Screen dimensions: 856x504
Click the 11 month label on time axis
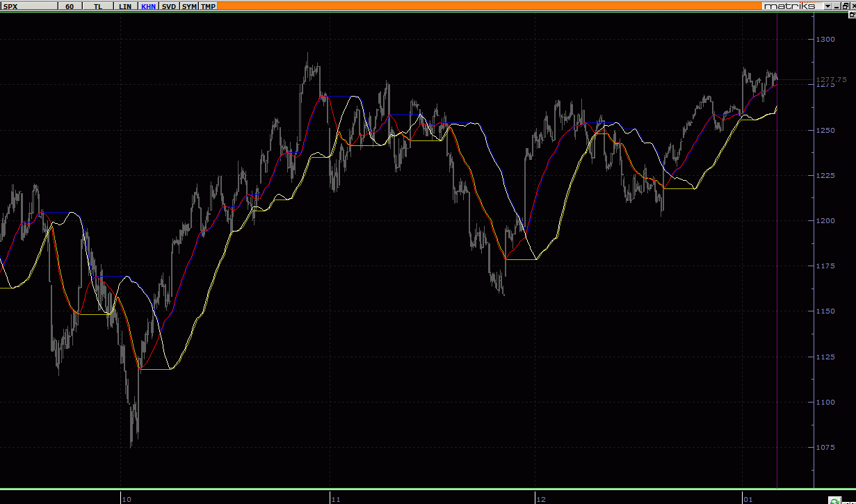pyautogui.click(x=335, y=499)
